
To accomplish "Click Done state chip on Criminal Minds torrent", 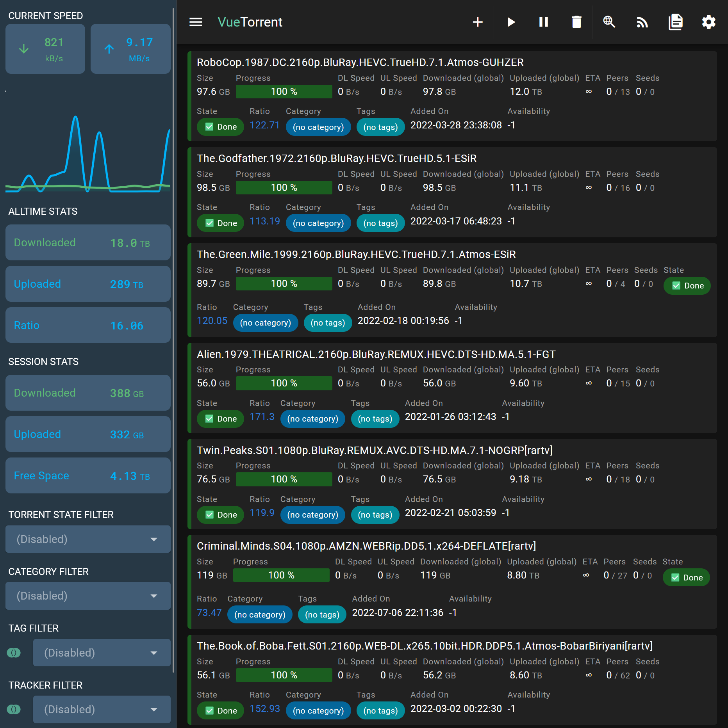I will 686,578.
